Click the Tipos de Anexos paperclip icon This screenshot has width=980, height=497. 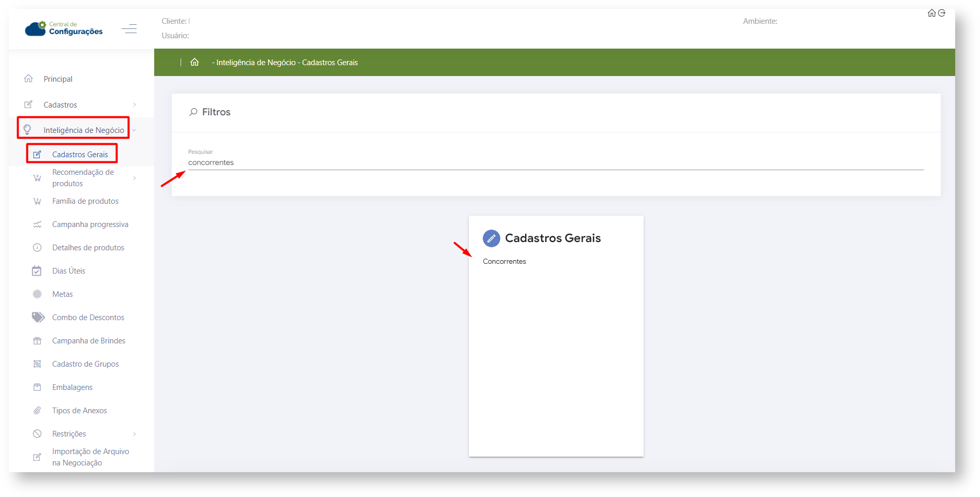[37, 411]
